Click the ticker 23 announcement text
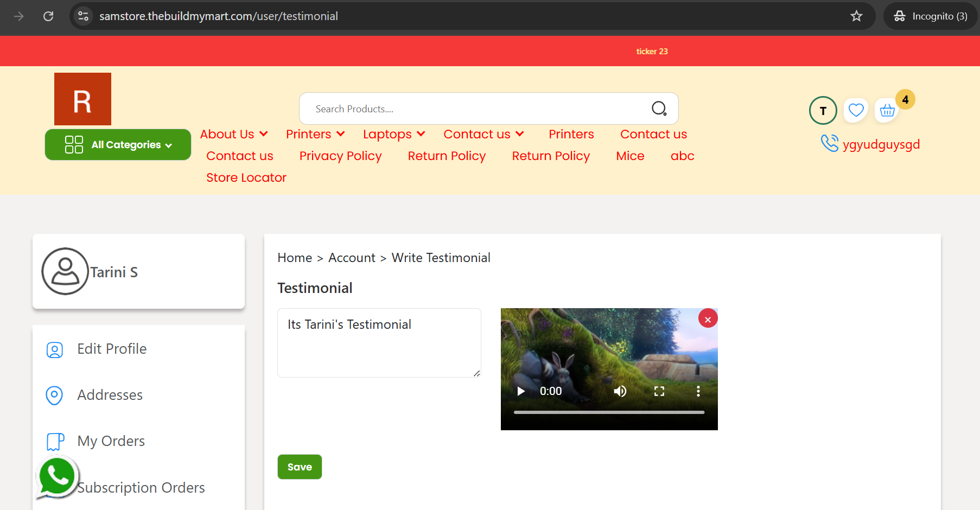 coord(652,52)
